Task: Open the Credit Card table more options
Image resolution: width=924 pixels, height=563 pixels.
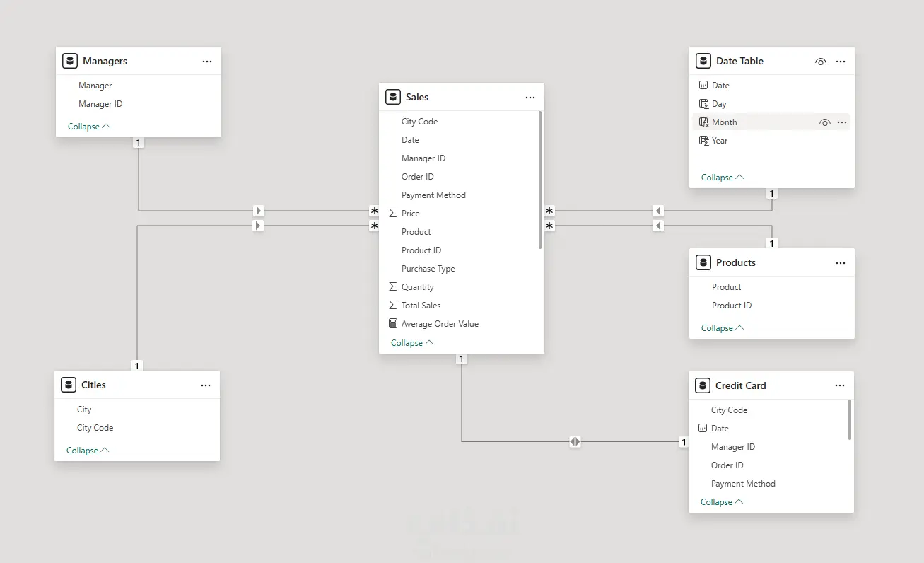Action: (x=840, y=386)
